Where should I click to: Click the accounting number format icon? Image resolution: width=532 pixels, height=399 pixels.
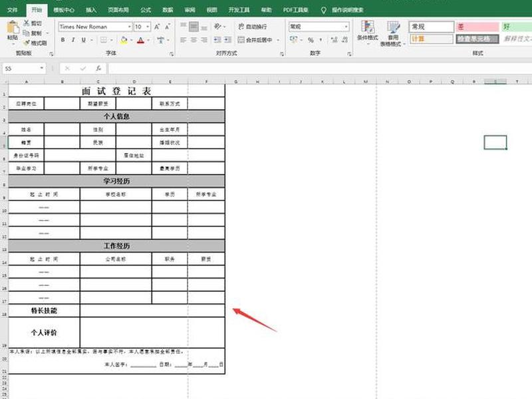point(293,40)
